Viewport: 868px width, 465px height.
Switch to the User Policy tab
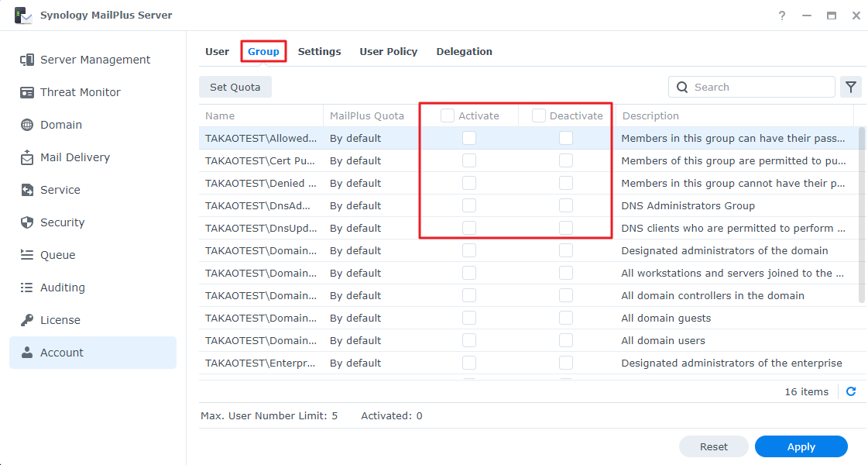[x=388, y=51]
